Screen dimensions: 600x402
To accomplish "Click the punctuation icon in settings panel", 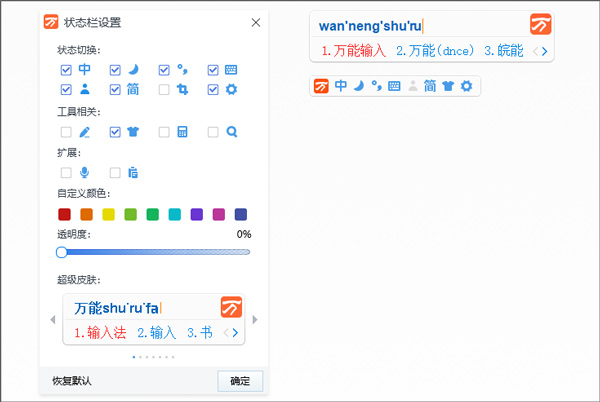I will [x=183, y=70].
